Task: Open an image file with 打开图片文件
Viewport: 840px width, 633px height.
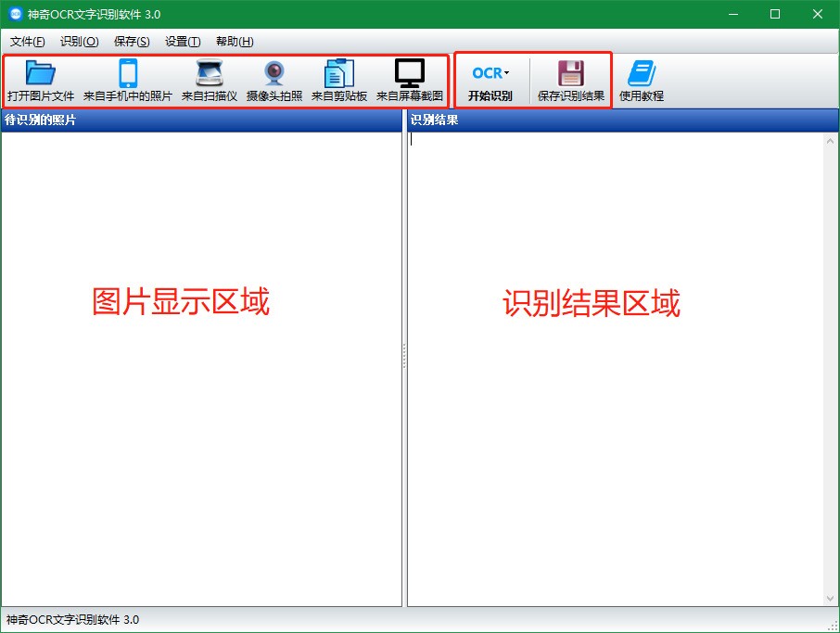Action: click(41, 81)
